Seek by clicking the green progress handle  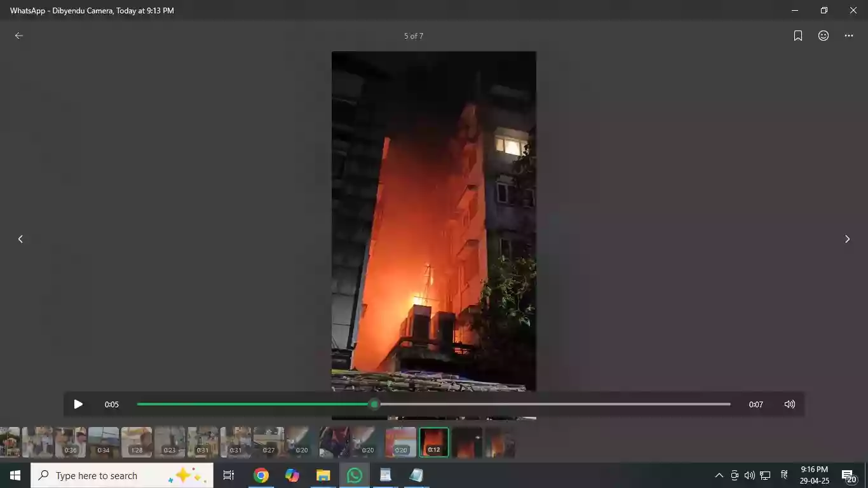pyautogui.click(x=374, y=404)
